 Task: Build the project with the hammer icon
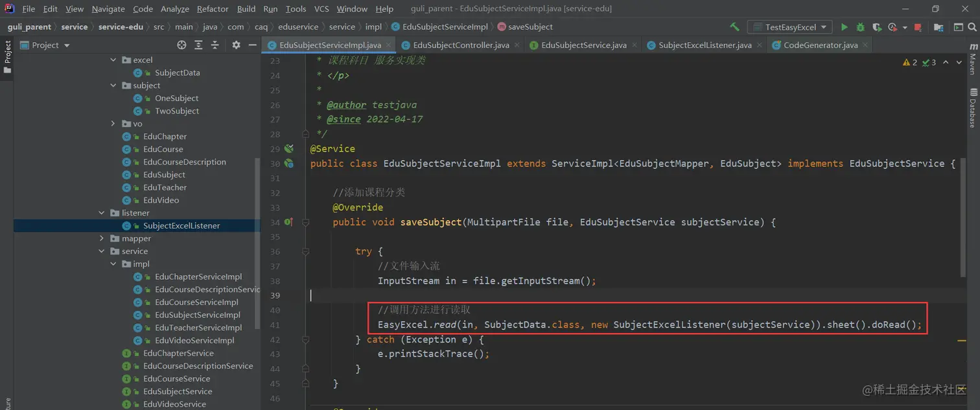(734, 27)
